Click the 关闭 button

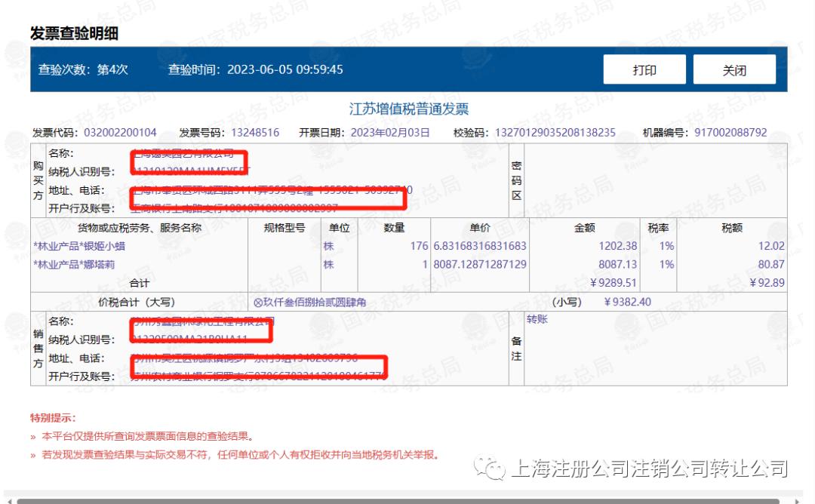tap(734, 69)
